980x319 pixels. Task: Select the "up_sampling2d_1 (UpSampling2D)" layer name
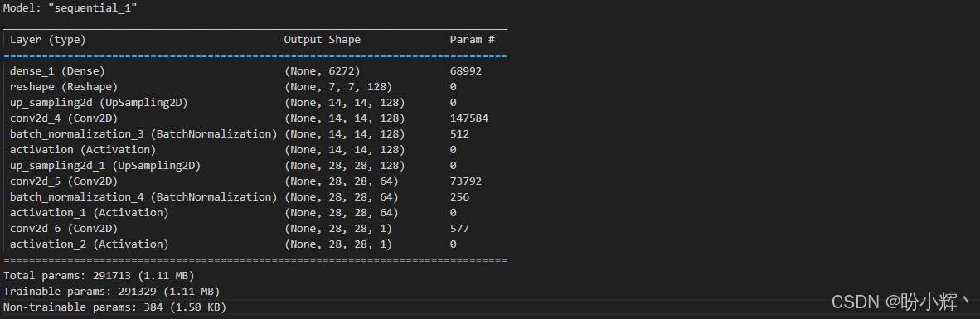105,166
